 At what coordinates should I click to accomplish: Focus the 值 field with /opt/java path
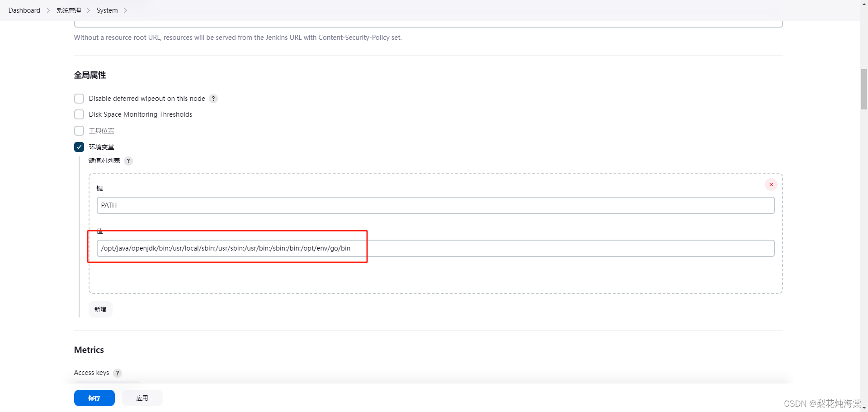click(x=435, y=248)
